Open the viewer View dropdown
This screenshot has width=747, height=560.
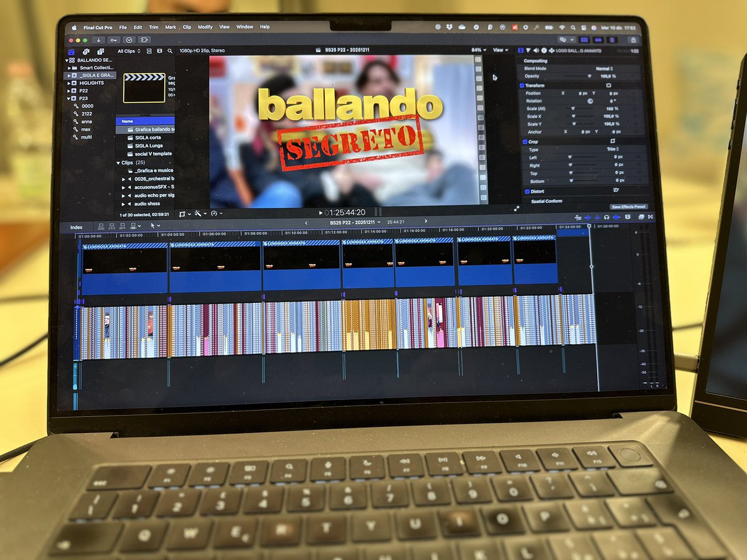[500, 50]
